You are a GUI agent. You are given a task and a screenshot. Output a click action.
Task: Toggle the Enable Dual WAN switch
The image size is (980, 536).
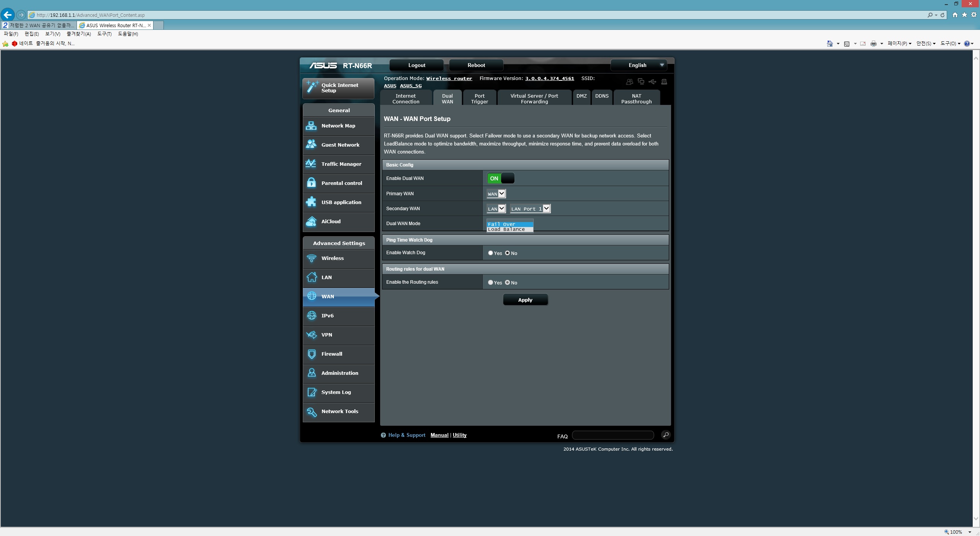tap(500, 178)
